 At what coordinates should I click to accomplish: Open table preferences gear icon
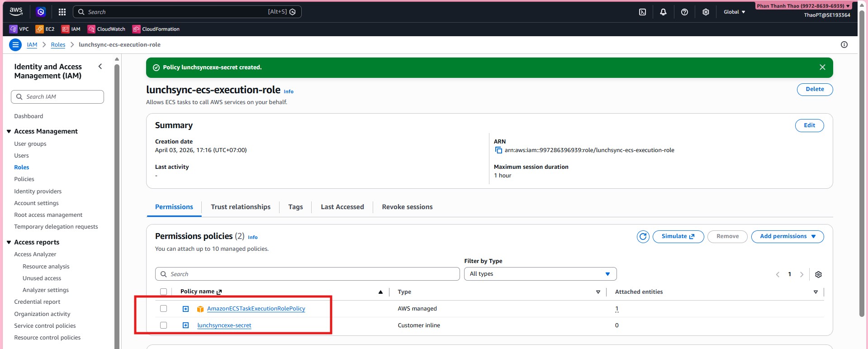pyautogui.click(x=818, y=274)
